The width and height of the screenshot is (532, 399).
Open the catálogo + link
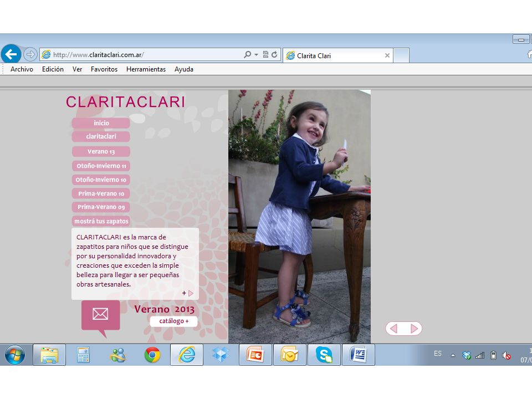[173, 321]
